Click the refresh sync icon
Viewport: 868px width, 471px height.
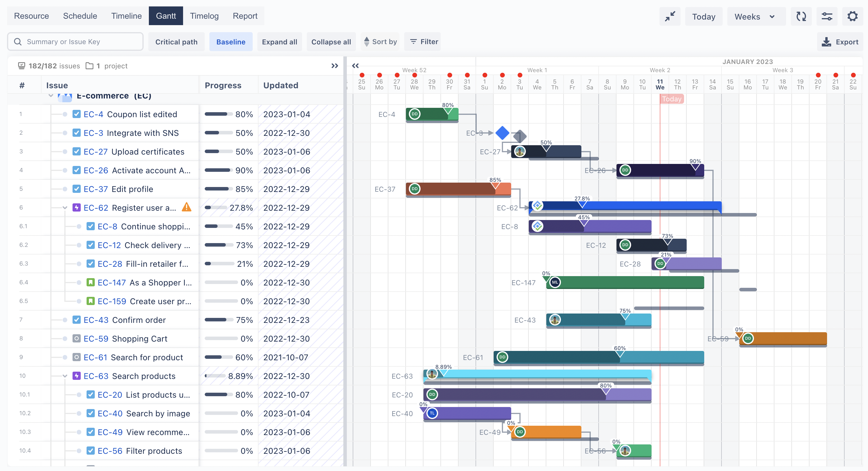801,16
